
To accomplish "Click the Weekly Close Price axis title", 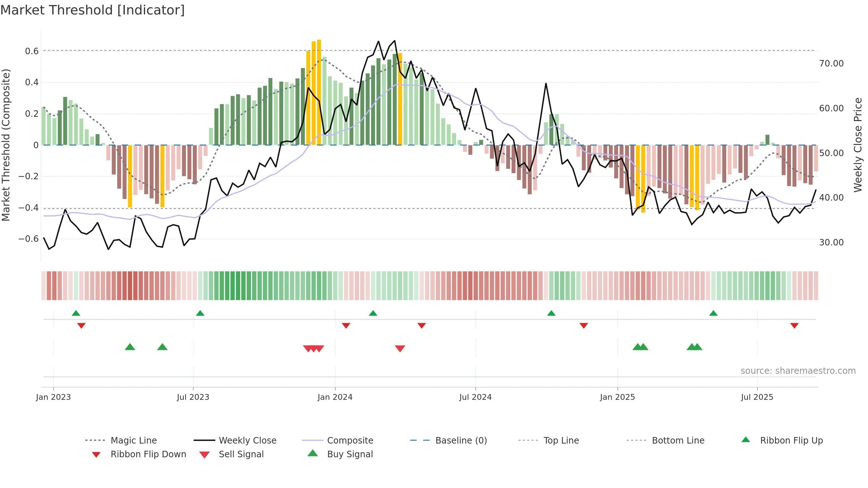I will pos(858,145).
